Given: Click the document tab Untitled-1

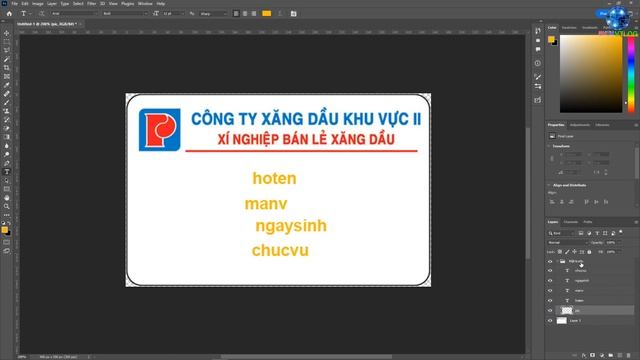Looking at the screenshot, I should click(x=47, y=24).
